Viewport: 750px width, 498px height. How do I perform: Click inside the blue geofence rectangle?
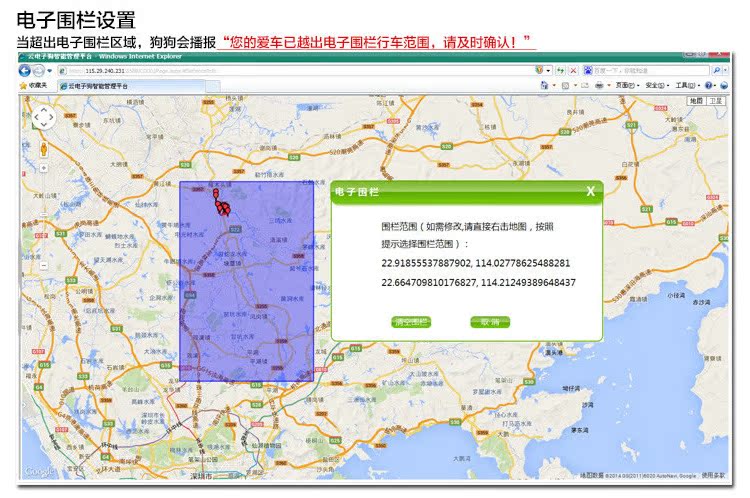click(x=247, y=300)
